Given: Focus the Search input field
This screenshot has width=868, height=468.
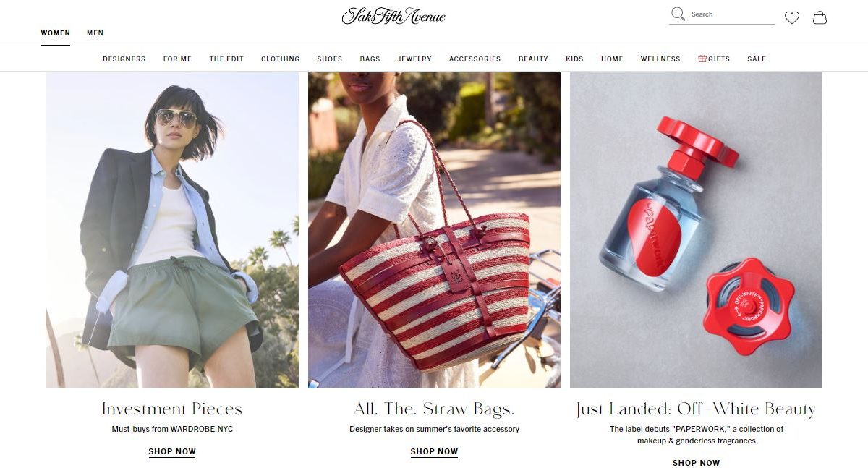Looking at the screenshot, I should click(732, 14).
